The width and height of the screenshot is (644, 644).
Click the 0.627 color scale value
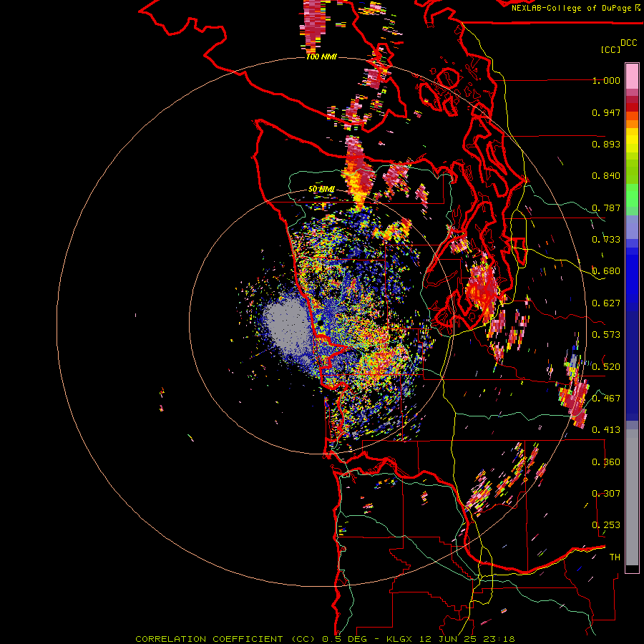[606, 303]
